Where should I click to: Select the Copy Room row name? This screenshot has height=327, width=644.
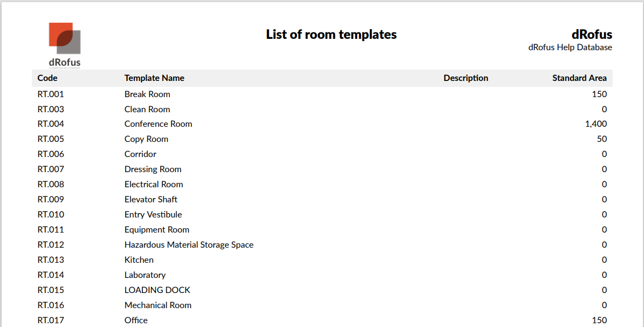point(146,139)
